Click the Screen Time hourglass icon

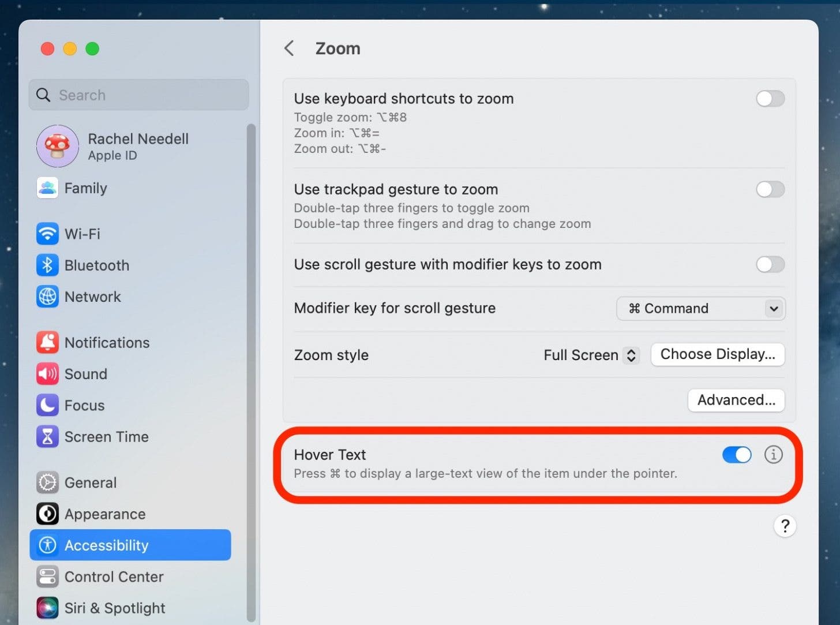[47, 437]
